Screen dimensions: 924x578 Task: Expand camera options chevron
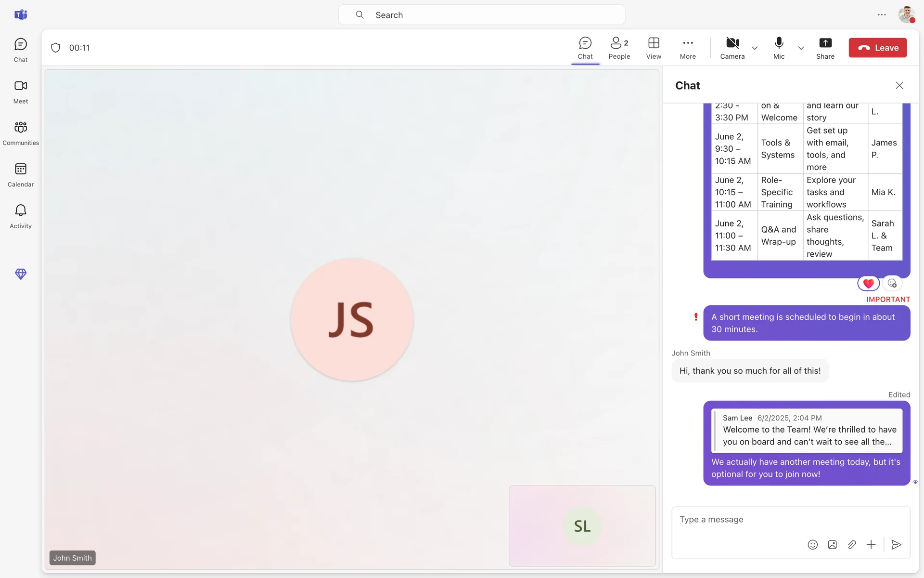tap(755, 48)
